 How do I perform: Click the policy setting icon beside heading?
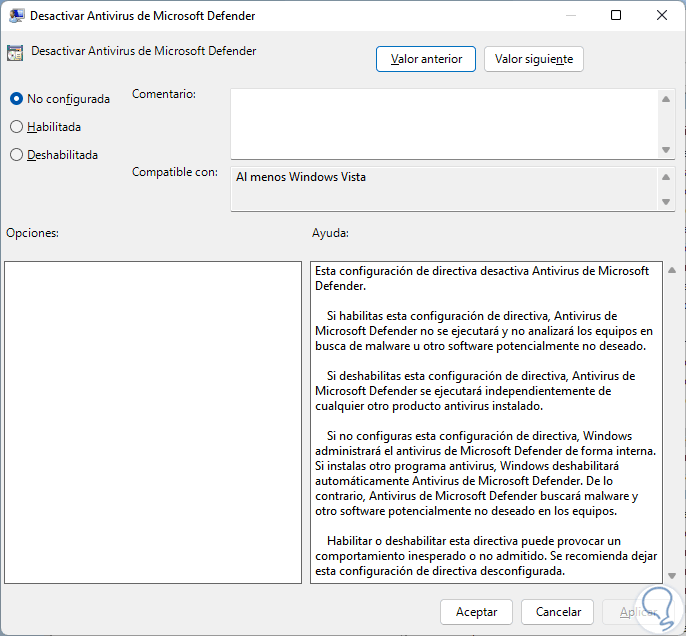[15, 53]
